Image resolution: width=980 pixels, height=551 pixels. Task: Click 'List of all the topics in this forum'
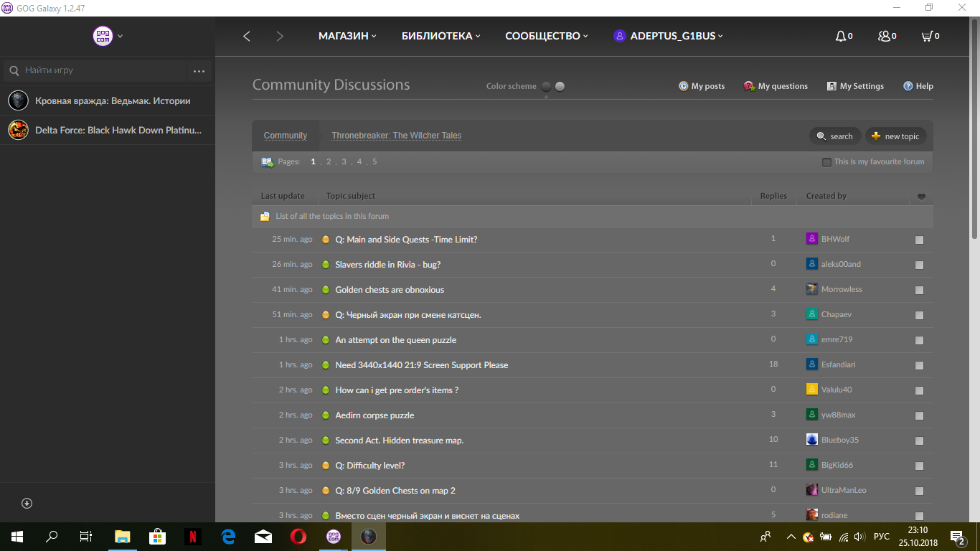(332, 216)
